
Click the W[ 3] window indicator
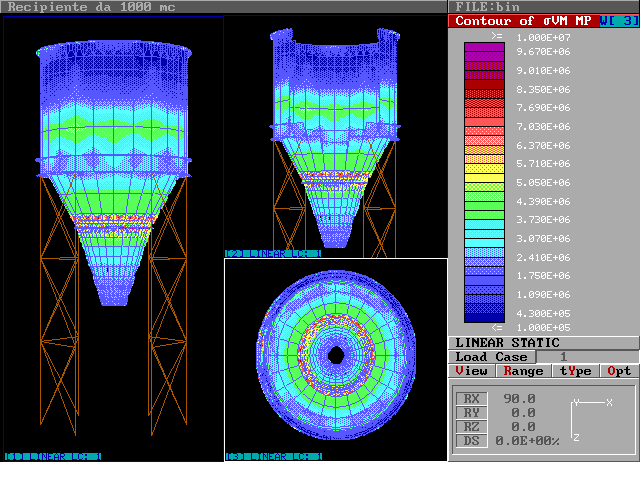[619, 21]
